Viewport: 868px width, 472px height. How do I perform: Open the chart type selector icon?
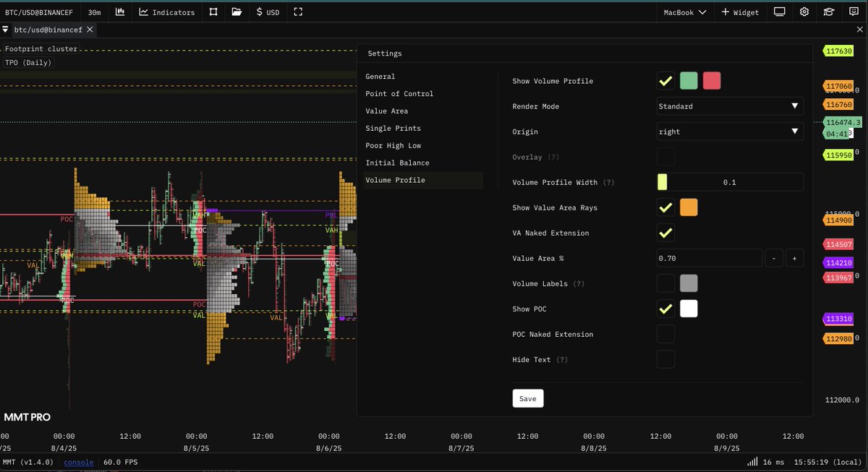click(x=120, y=12)
